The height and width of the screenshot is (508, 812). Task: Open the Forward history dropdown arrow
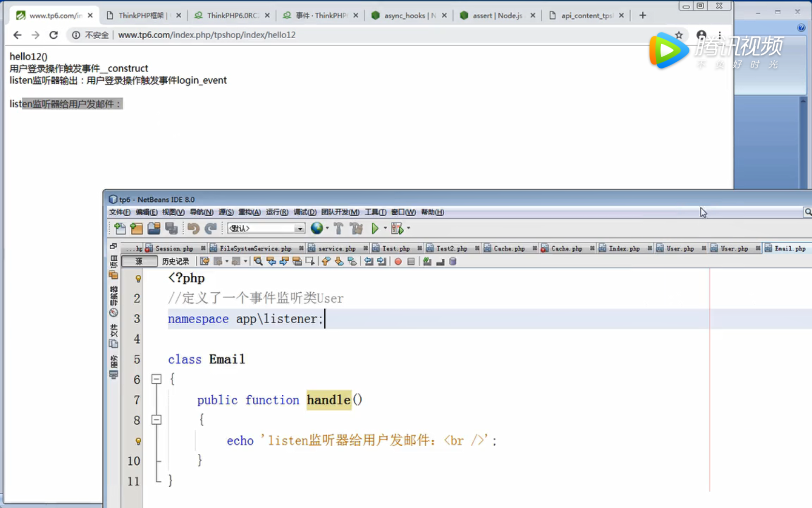coord(246,261)
